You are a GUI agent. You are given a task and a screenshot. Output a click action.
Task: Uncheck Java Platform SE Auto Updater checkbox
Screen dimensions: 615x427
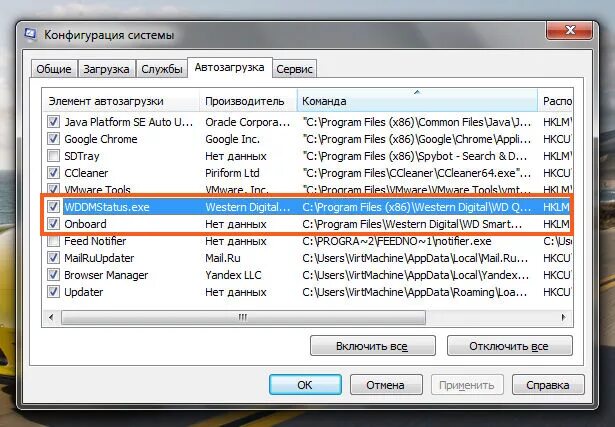click(x=53, y=122)
